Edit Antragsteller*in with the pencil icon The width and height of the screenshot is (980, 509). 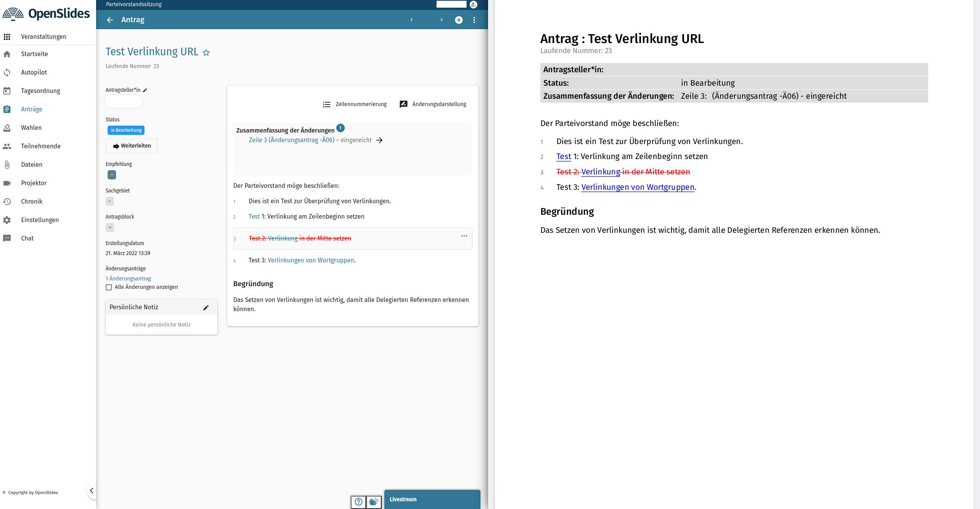(145, 90)
